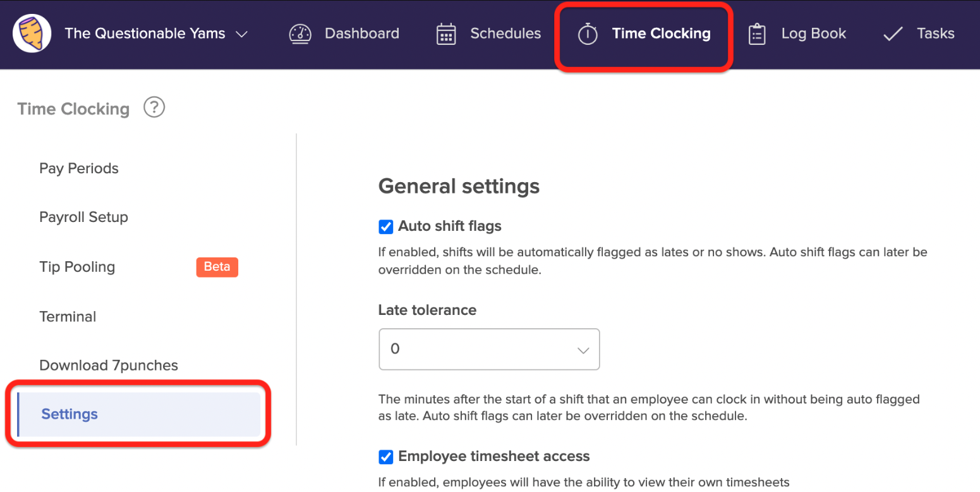Click The Questionable Yams avatar logo
The image size is (980, 492).
(x=31, y=33)
